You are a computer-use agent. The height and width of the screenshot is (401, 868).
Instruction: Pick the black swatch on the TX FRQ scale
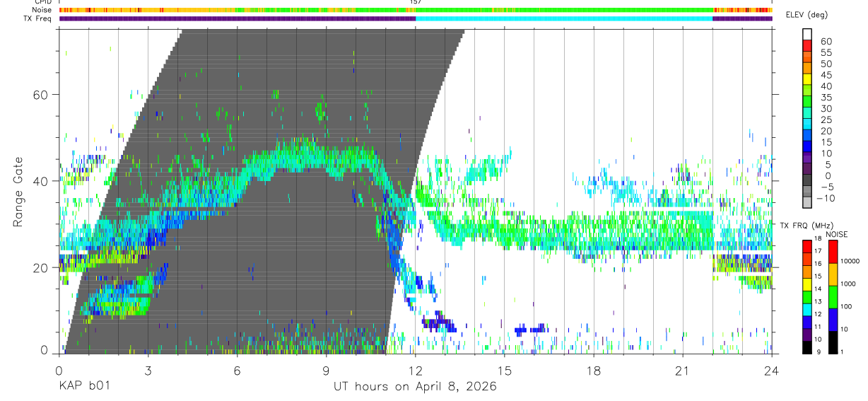[807, 347]
